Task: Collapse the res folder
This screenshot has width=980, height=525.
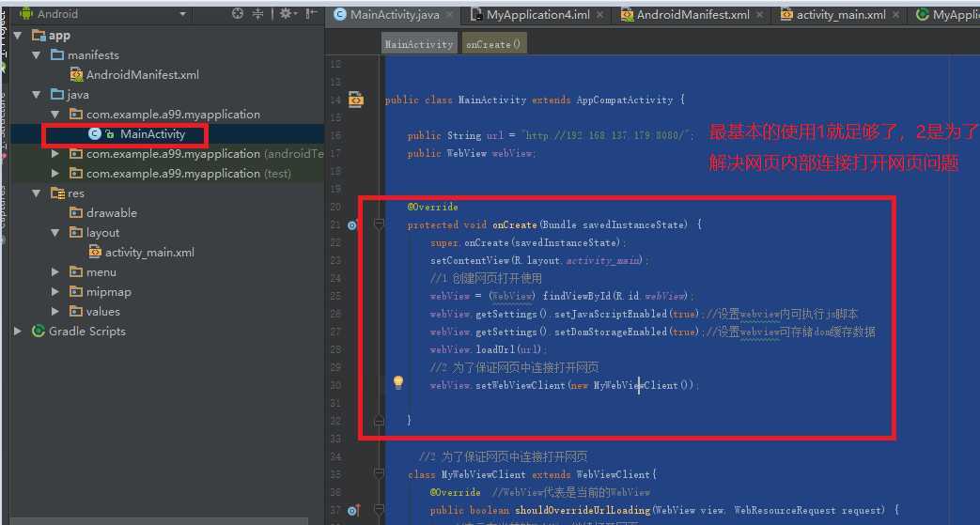Action: pyautogui.click(x=37, y=193)
